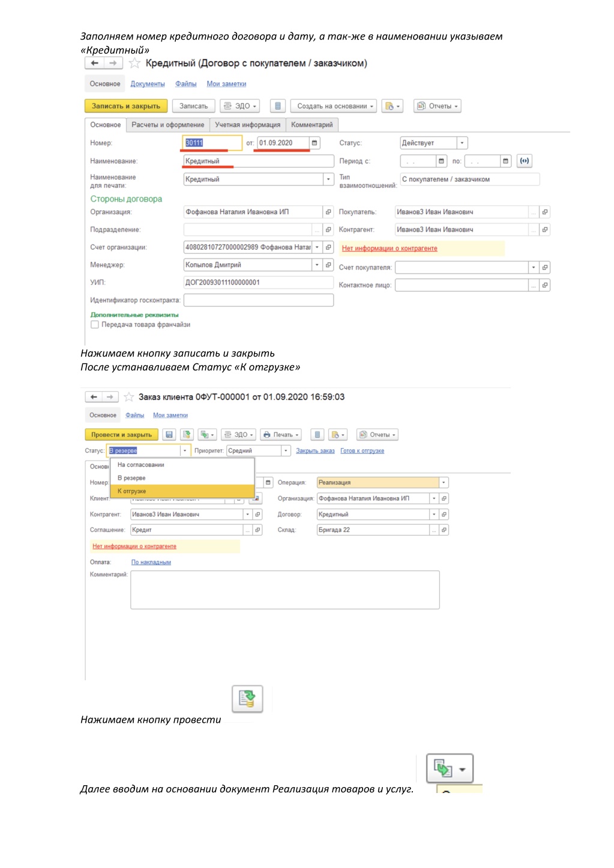Select 'К отгрузке' in status dropdown list
614x868 pixels.
click(182, 491)
